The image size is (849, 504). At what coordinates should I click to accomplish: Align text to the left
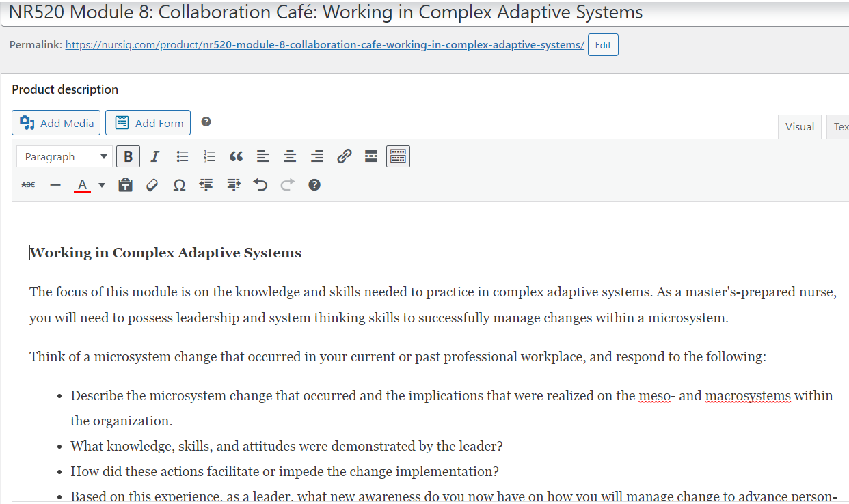[263, 157]
